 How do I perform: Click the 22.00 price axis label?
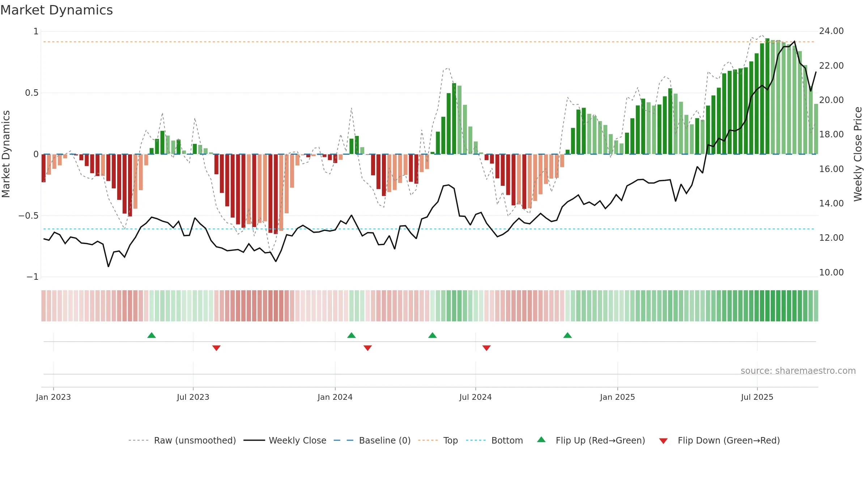tap(831, 66)
